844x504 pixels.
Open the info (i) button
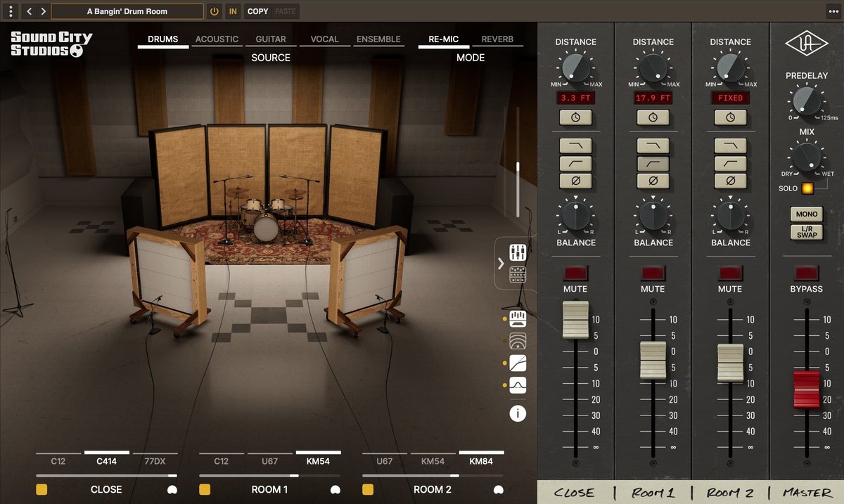click(x=518, y=413)
